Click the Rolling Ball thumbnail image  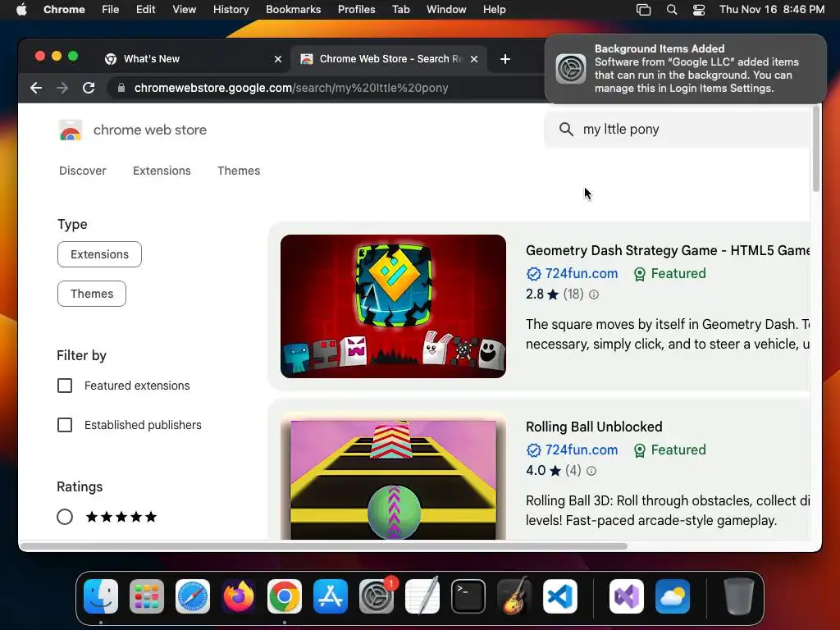tap(393, 477)
